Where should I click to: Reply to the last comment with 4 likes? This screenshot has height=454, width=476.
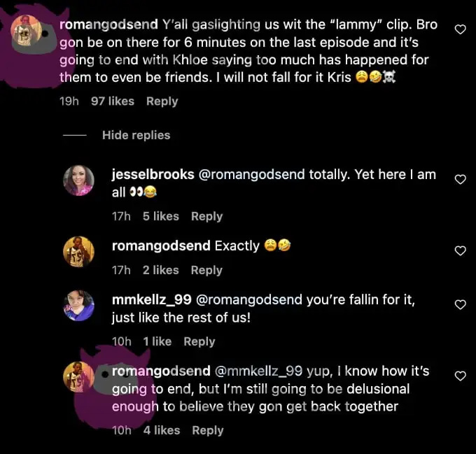(208, 431)
